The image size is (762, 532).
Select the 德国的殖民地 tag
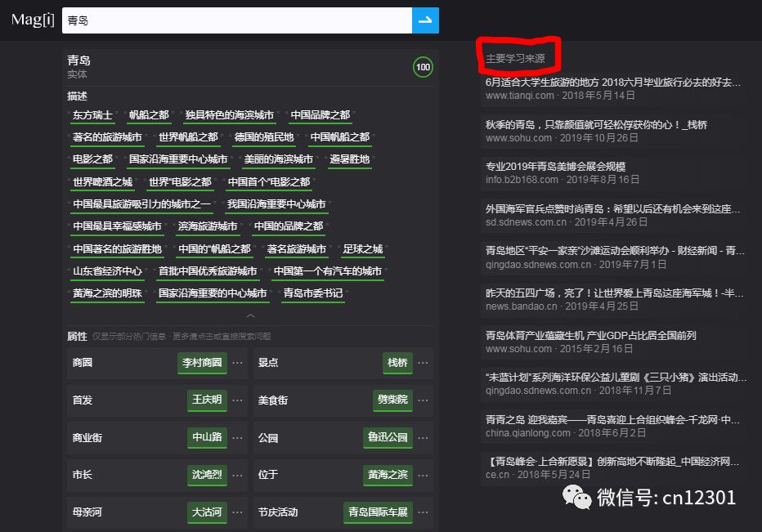tap(264, 137)
